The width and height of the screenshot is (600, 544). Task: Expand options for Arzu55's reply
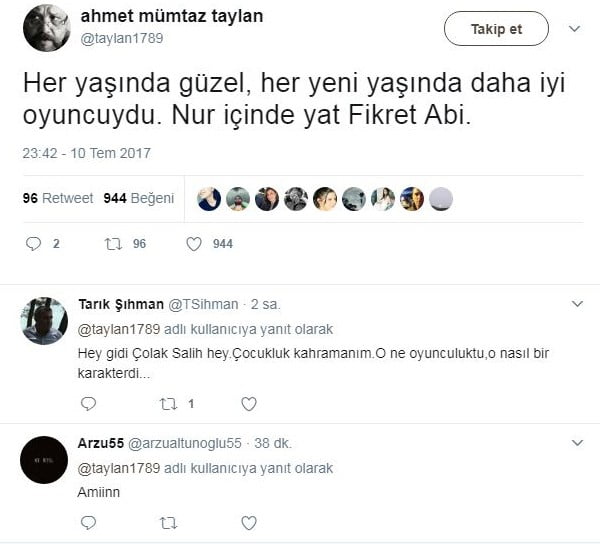(x=576, y=442)
